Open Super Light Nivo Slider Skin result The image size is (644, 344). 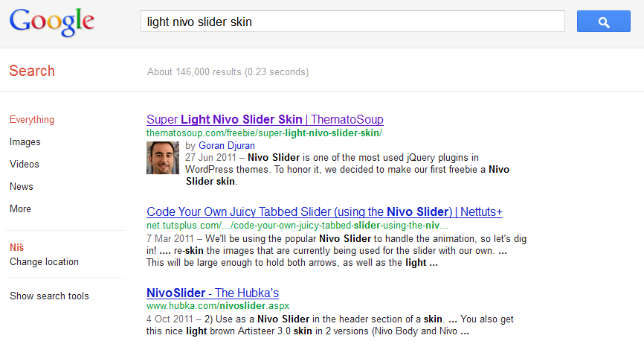(265, 120)
